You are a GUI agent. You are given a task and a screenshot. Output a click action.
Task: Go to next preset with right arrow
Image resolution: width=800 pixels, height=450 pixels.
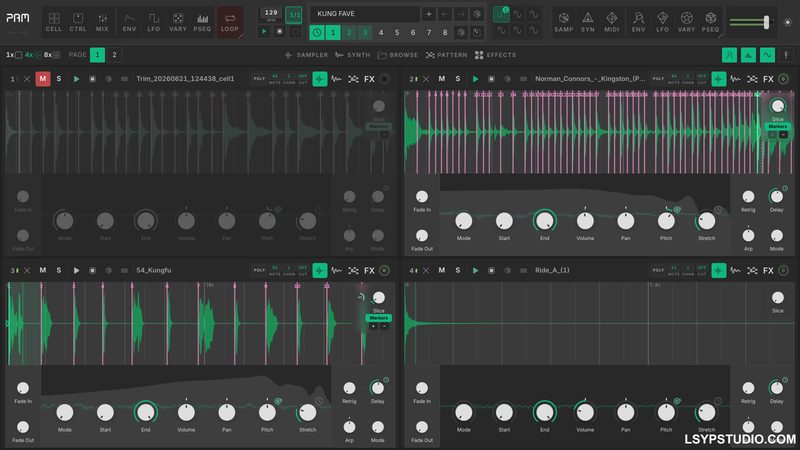click(461, 14)
